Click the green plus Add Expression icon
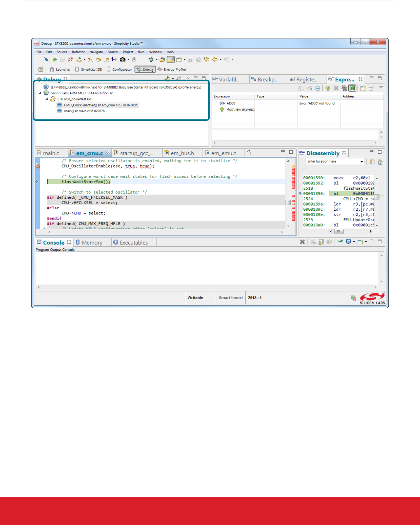The image size is (420, 525). [x=328, y=88]
